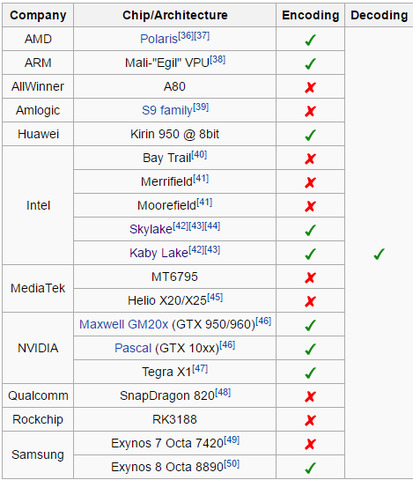Select the "A80" chip cell
The height and width of the screenshot is (480, 413).
pyautogui.click(x=175, y=87)
